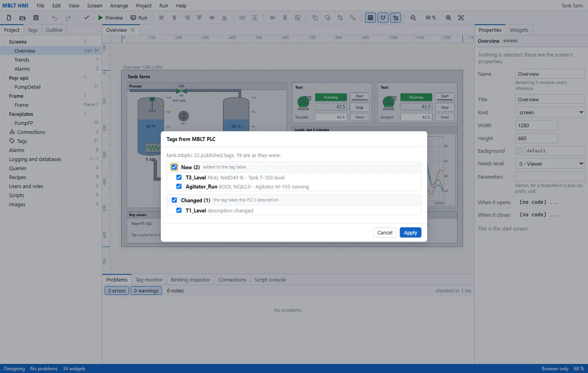Switch to the Widgets tab
This screenshot has height=373, width=588.
pyautogui.click(x=519, y=30)
